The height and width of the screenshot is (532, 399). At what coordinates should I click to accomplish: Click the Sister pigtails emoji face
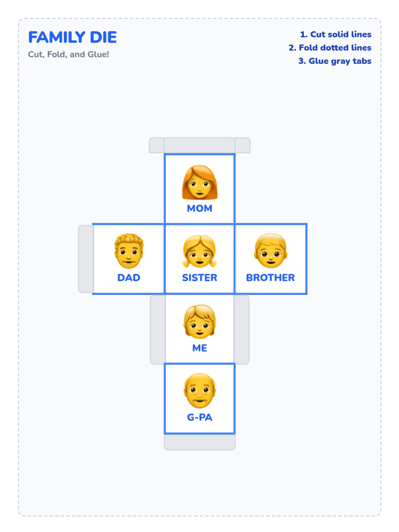click(199, 251)
